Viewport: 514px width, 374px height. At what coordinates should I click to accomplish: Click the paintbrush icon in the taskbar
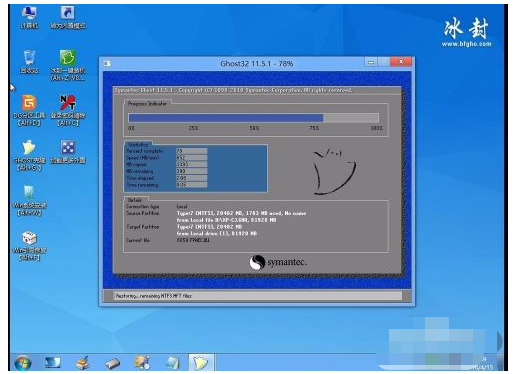click(x=82, y=363)
